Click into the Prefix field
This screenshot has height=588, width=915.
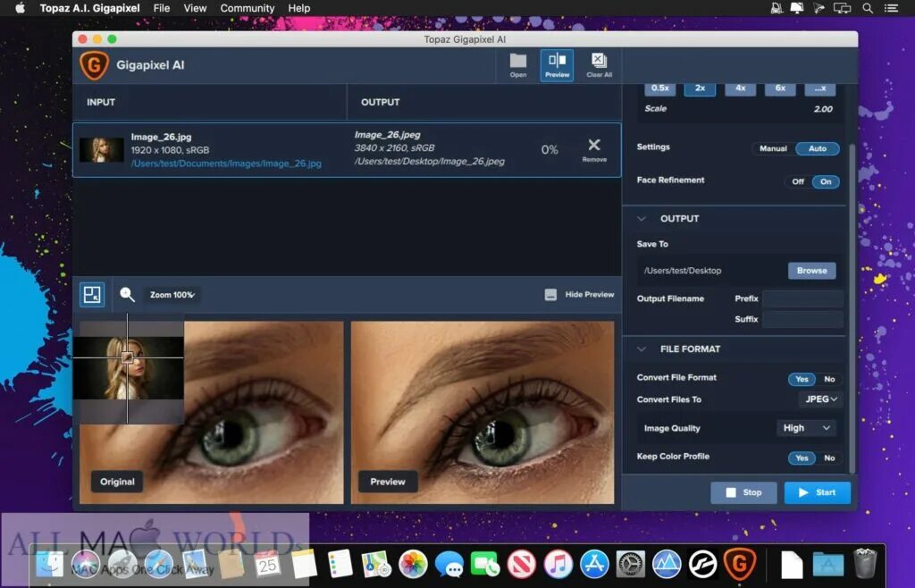coord(802,298)
